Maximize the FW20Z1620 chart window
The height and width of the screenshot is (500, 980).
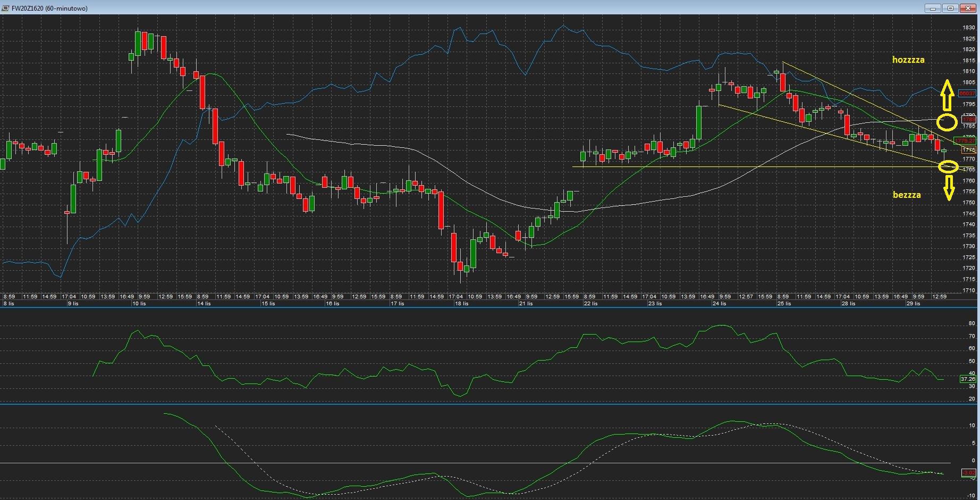(x=951, y=8)
